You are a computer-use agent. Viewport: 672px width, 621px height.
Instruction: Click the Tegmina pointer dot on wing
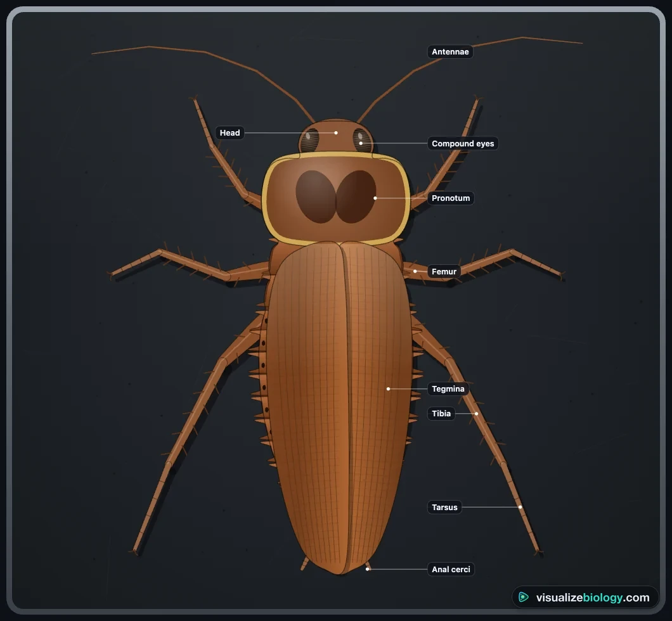(388, 389)
